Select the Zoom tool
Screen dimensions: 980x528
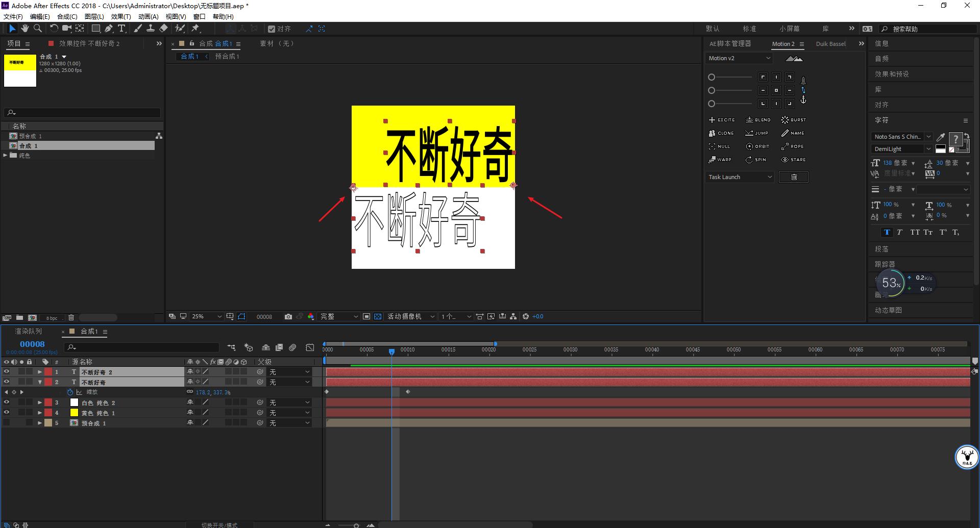pyautogui.click(x=37, y=29)
